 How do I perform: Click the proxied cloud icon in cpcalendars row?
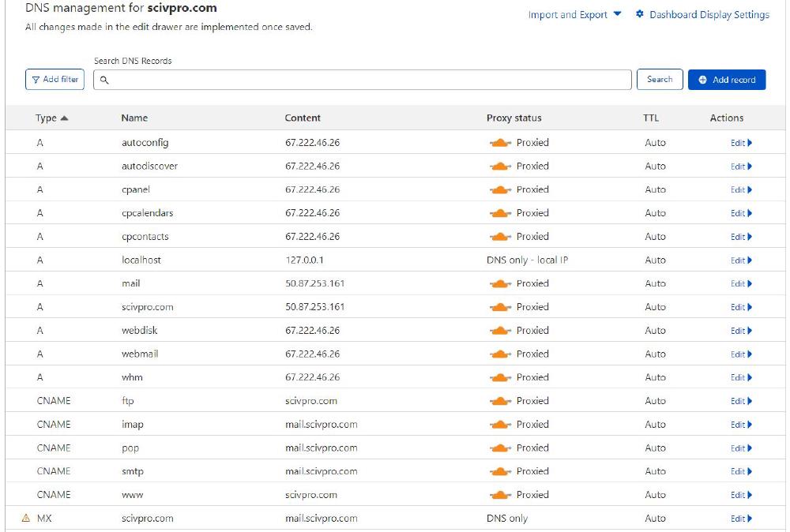click(x=500, y=213)
